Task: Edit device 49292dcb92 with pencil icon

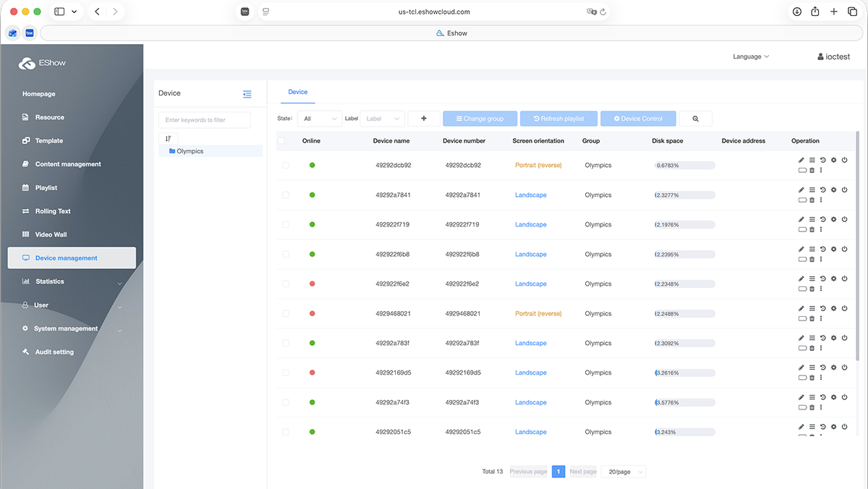Action: (801, 160)
